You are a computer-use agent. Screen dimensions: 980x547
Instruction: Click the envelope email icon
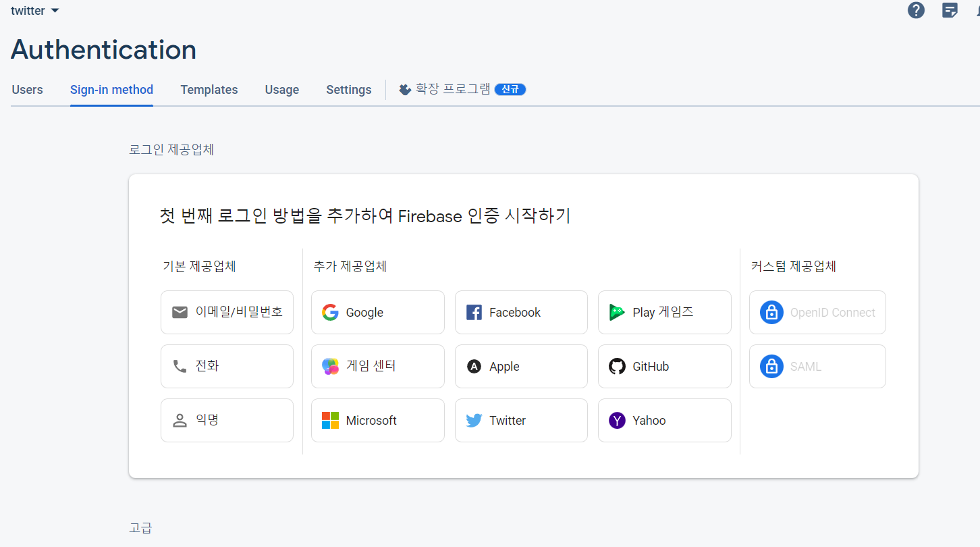pos(180,312)
